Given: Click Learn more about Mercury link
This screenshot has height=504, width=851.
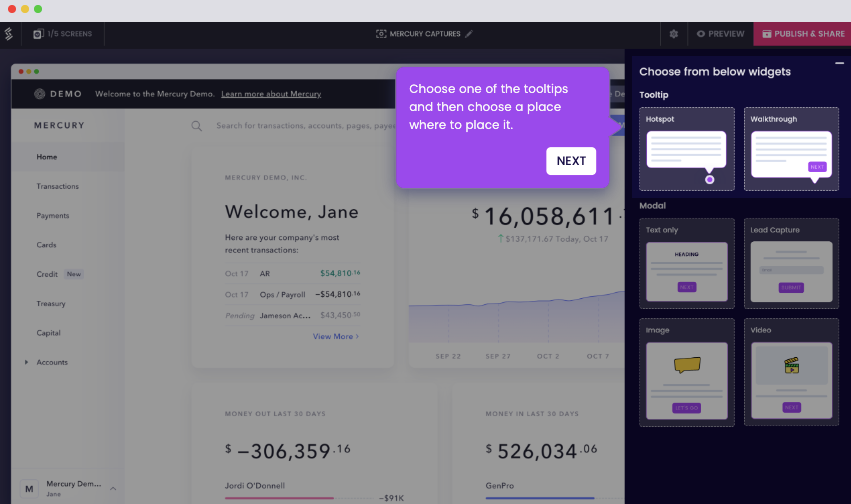Looking at the screenshot, I should click(x=271, y=94).
